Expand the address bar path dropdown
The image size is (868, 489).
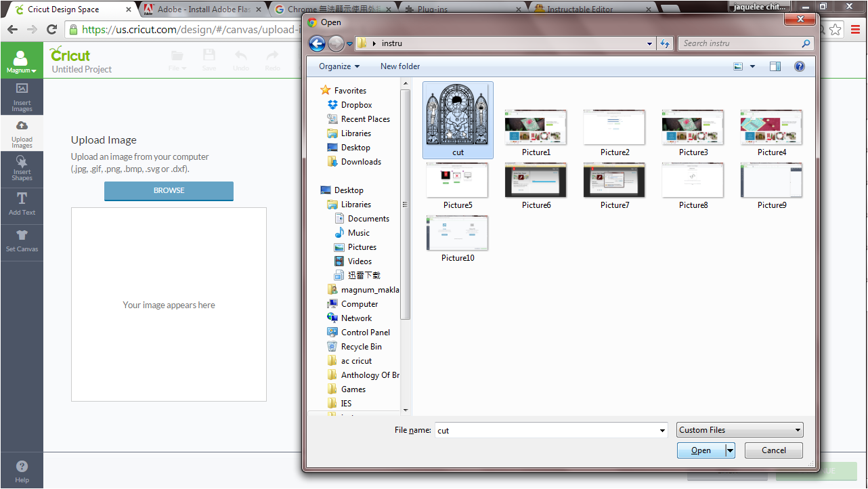click(x=650, y=44)
